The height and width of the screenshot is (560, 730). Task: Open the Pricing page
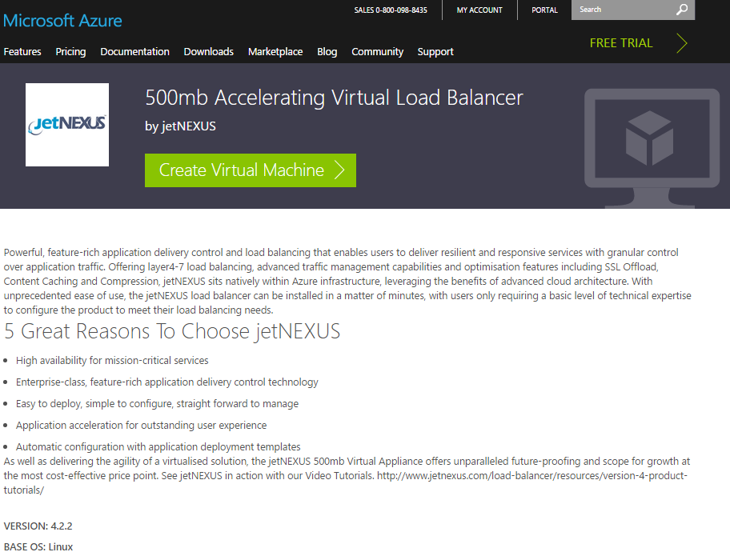[x=70, y=52]
